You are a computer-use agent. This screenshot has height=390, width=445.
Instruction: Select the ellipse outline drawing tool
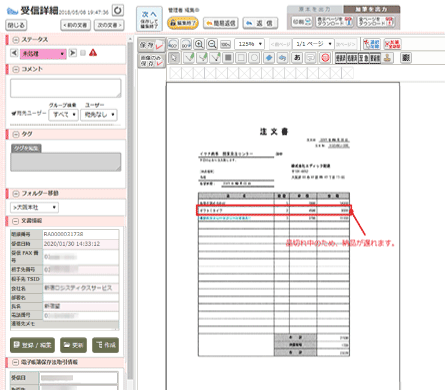click(x=254, y=58)
